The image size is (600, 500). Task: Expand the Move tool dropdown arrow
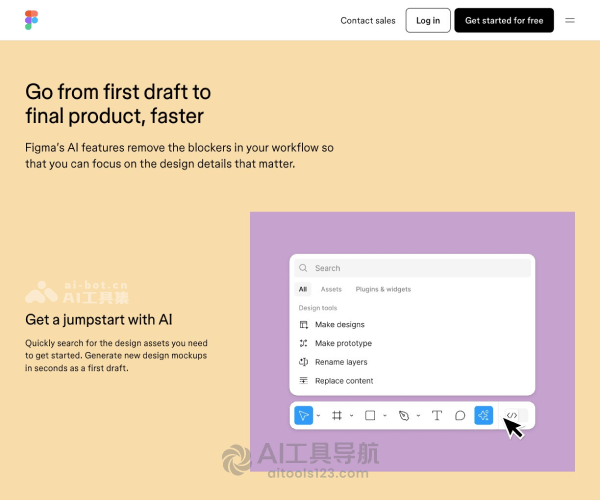click(x=318, y=415)
